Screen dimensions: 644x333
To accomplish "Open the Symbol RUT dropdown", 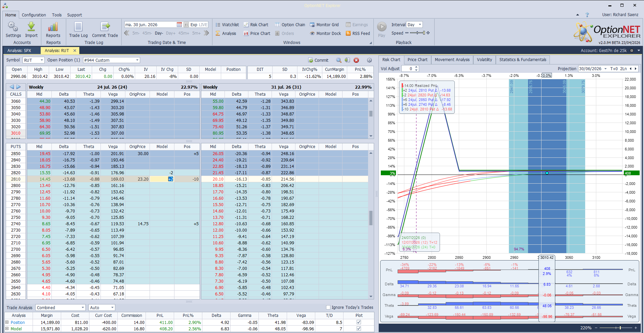I will (34, 60).
